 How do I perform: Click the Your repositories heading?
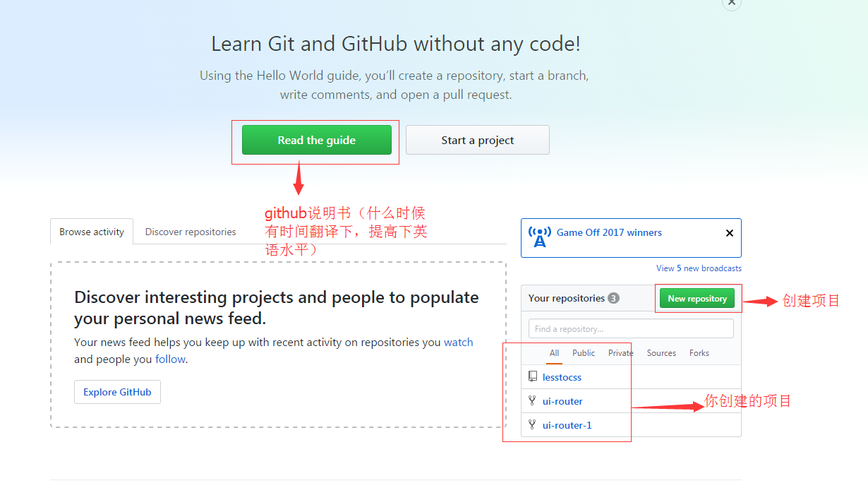(566, 298)
